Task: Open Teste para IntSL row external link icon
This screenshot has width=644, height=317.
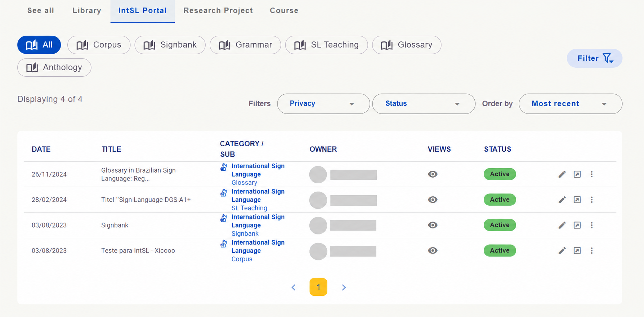Action: tap(577, 251)
